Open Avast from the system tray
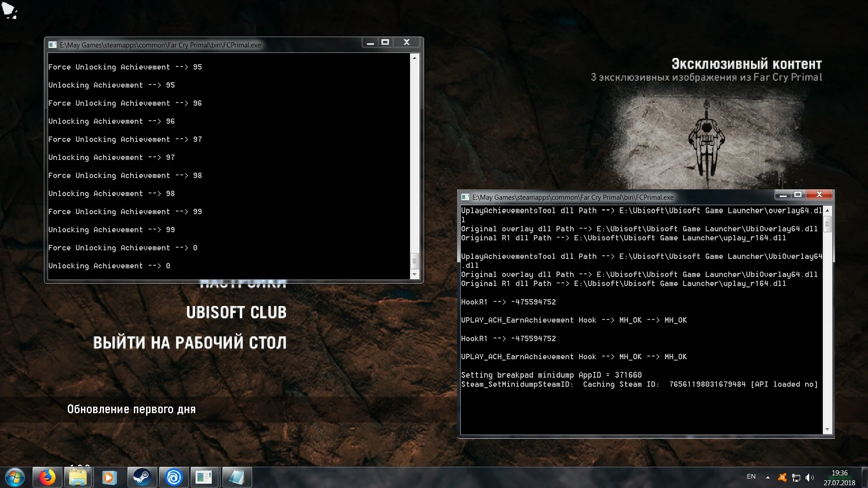 click(782, 477)
